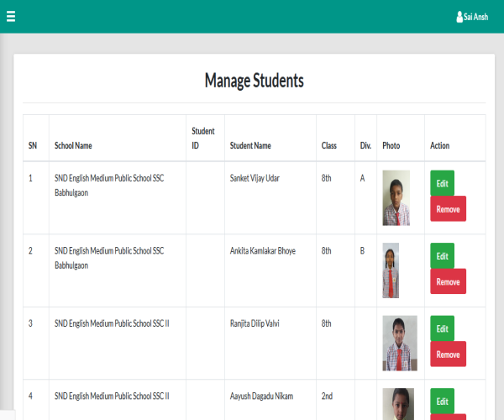Open photo of Aayush Dagadu Nikam
Image resolution: width=504 pixels, height=420 pixels.
click(x=398, y=404)
